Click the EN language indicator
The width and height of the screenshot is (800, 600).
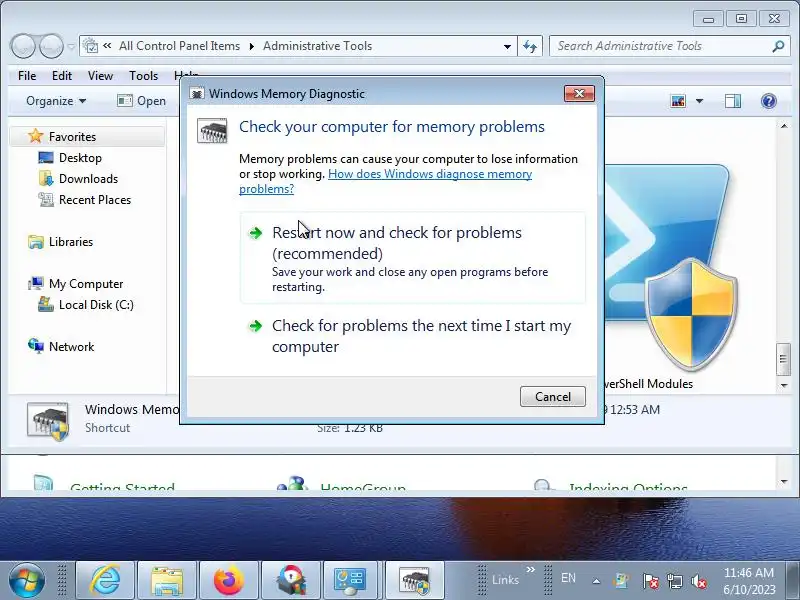pos(568,578)
